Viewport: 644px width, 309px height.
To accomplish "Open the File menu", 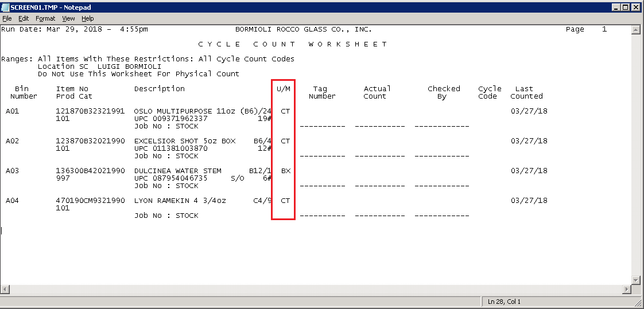I will [x=7, y=18].
